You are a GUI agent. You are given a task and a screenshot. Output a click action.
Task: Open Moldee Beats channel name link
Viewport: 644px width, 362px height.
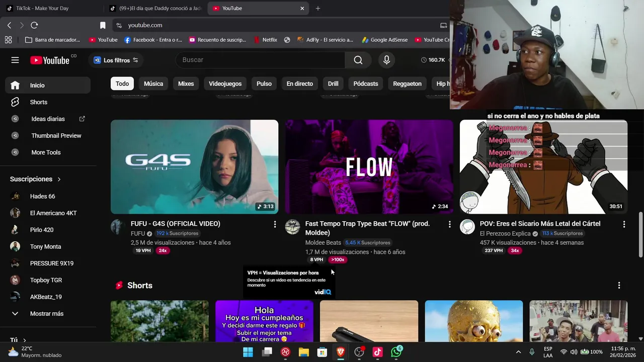323,243
